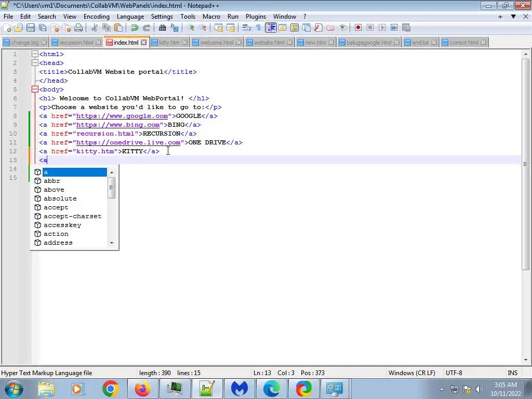
Task: Click the Stop macro recording button
Action: (x=370, y=28)
